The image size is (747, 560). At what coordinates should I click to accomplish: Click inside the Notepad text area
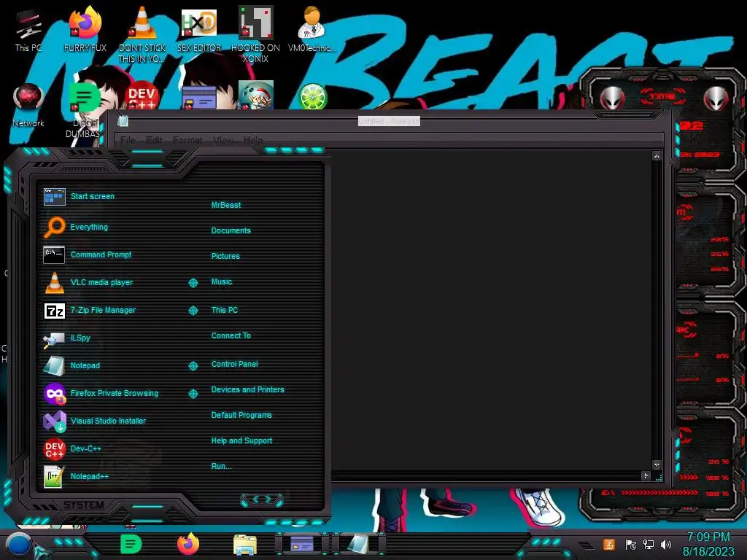coord(491,309)
